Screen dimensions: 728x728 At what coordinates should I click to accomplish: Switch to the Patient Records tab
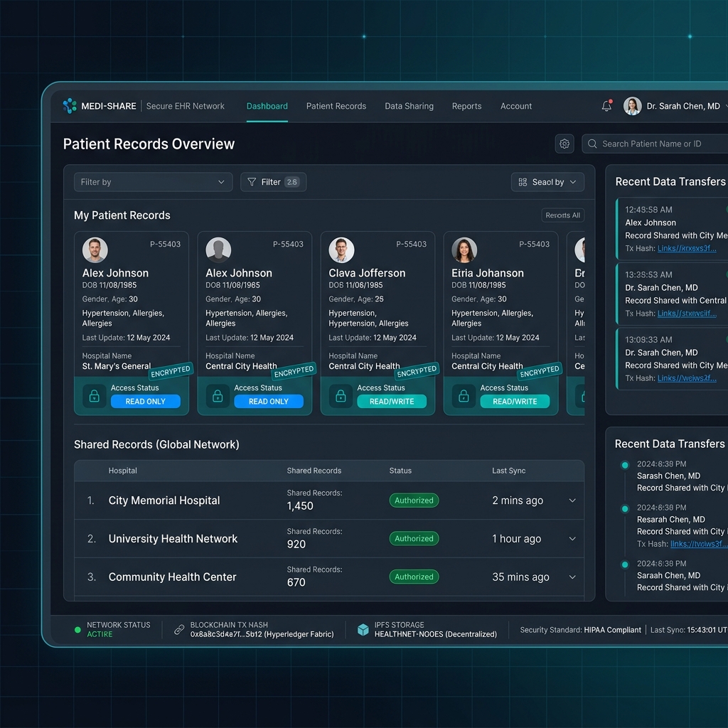point(336,105)
